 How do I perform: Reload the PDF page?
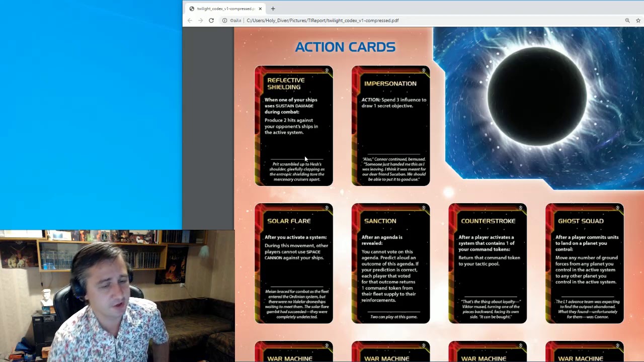coord(211,21)
